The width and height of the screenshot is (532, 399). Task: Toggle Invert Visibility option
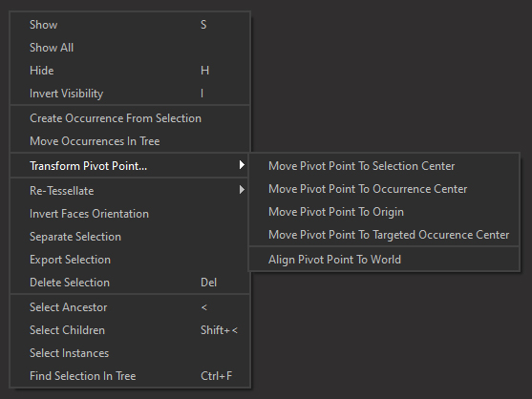pyautogui.click(x=130, y=94)
